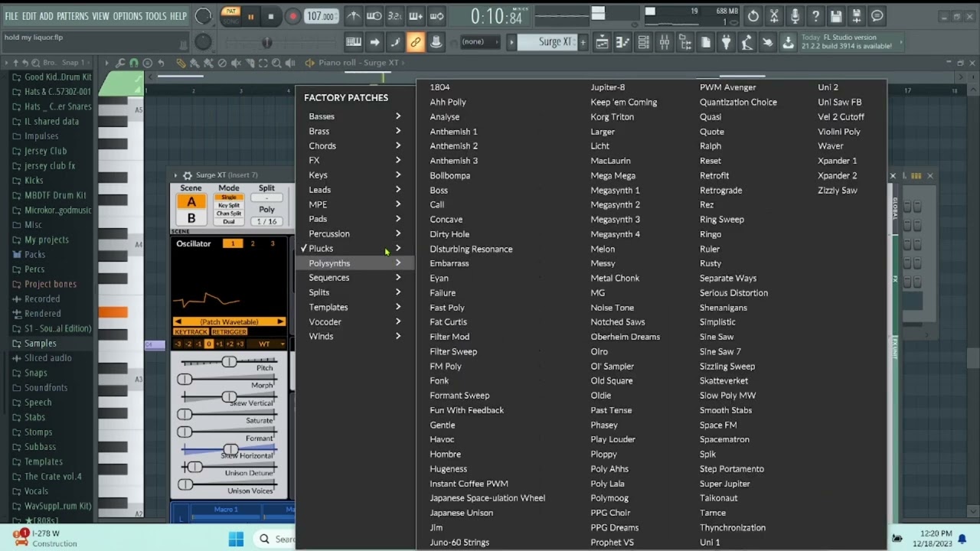This screenshot has height=551, width=980.
Task: Expand the Plucks patch submenu
Action: [354, 249]
